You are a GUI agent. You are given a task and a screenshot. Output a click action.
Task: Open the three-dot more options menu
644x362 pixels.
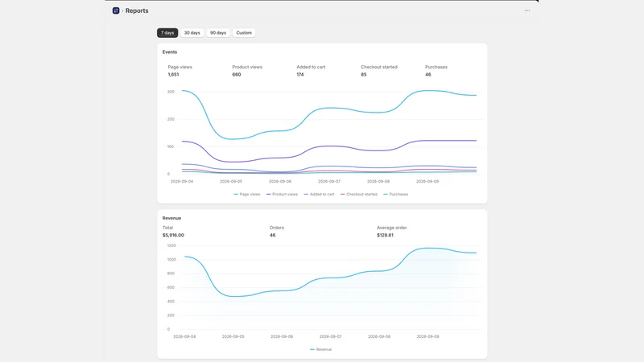pos(527,10)
